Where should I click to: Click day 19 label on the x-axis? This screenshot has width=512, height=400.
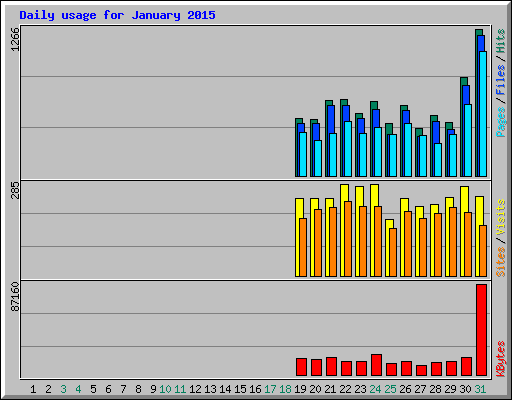300,389
